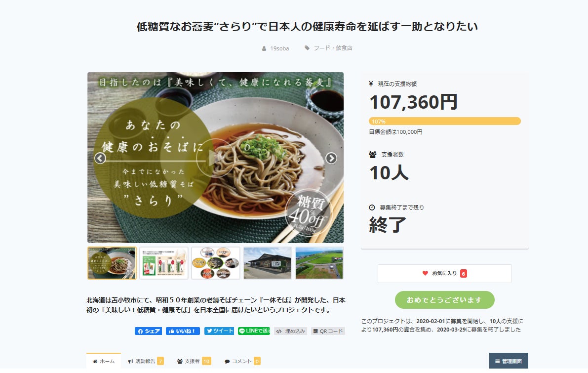Image resolution: width=588 pixels, height=373 pixels.
Task: Open the 支援者 supporters tab
Action: click(x=194, y=361)
